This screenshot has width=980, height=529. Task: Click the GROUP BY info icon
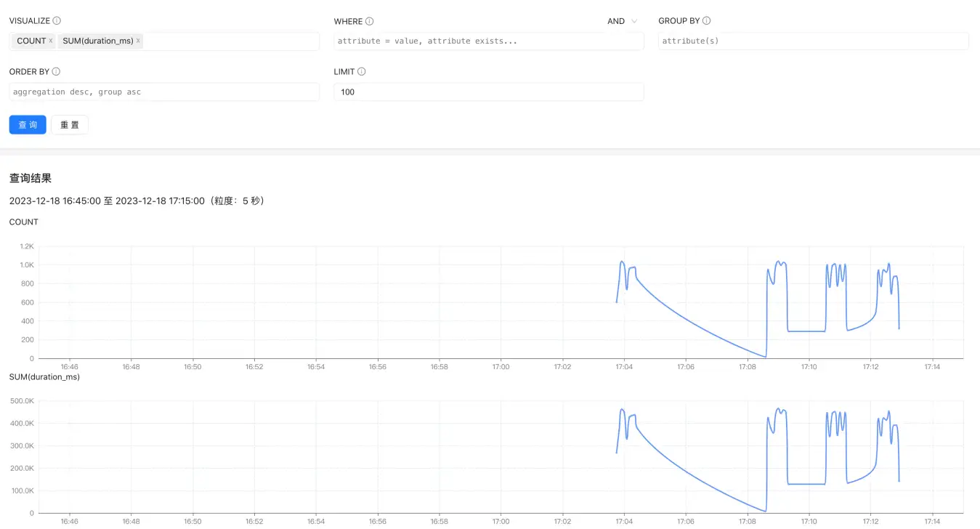coord(707,21)
